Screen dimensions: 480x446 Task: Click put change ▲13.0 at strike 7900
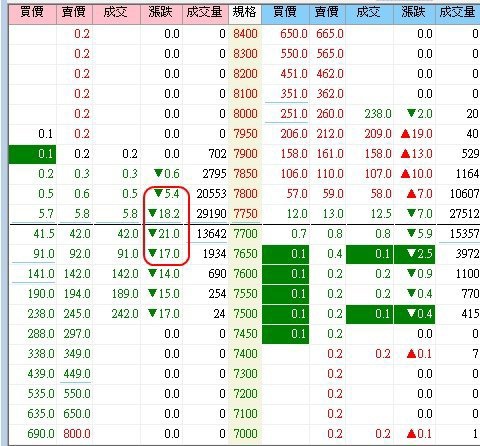[417, 154]
